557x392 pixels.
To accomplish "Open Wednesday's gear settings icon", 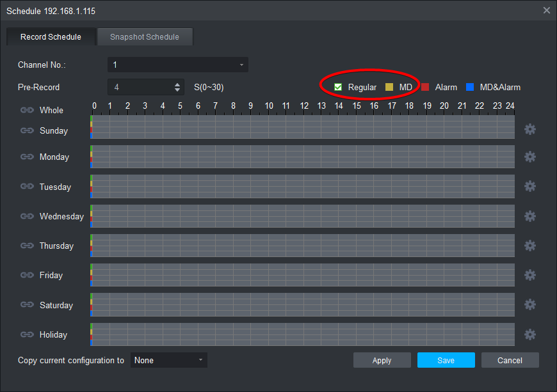I will coord(529,216).
